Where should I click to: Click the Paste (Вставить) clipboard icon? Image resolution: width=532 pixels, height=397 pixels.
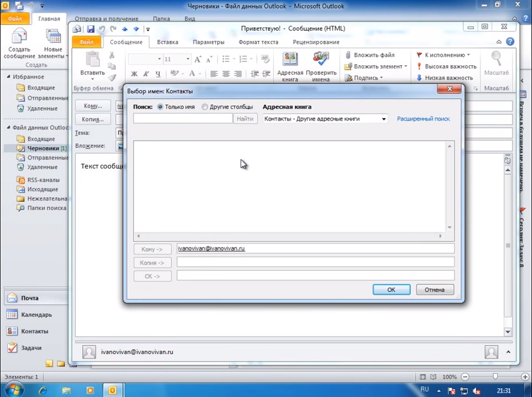point(92,60)
